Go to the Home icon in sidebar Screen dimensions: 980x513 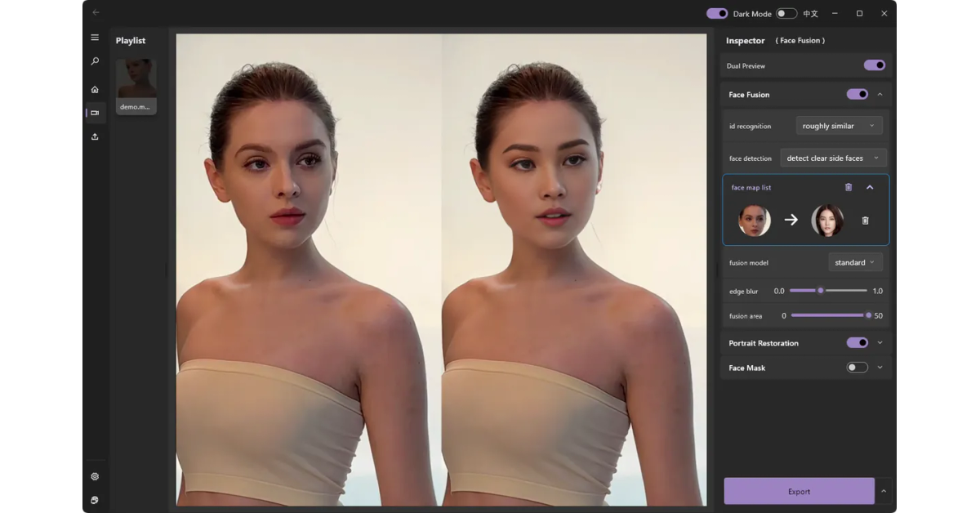[x=95, y=89]
